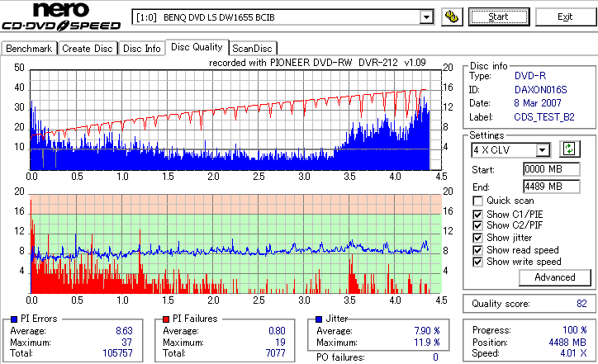Select the Disc Quality tab
This screenshot has height=364, width=598.
(x=197, y=47)
